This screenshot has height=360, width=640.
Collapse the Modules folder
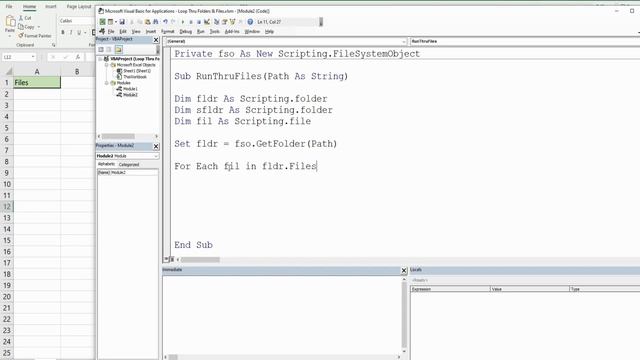point(107,83)
